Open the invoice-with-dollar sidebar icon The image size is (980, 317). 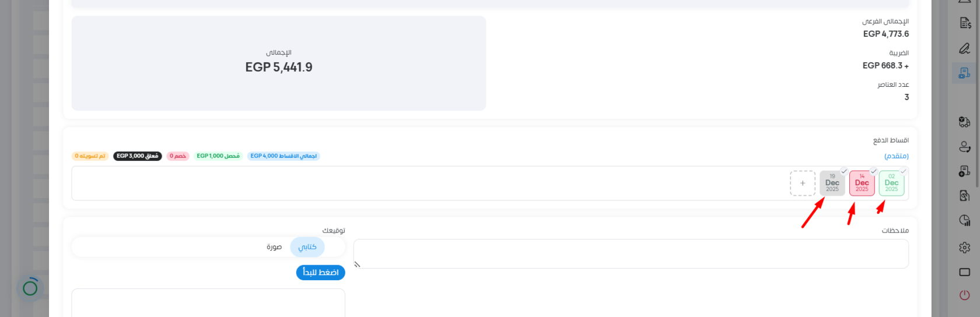pos(965,23)
